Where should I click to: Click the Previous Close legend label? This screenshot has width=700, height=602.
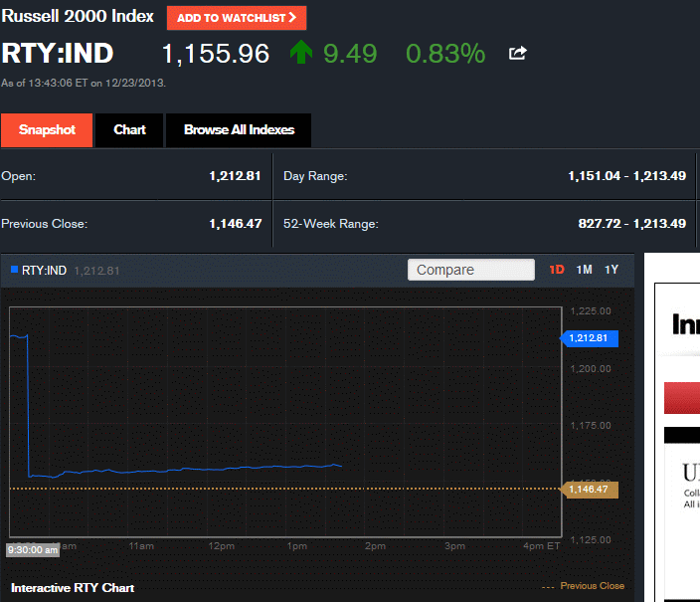[x=592, y=586]
